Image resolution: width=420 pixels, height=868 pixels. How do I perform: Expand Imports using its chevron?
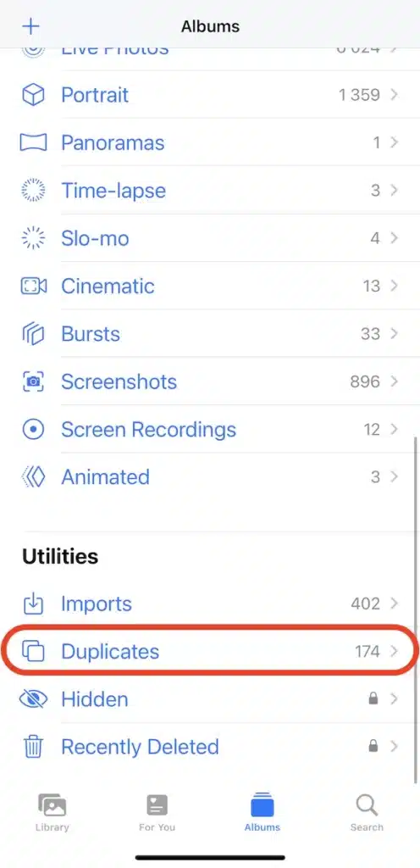[x=394, y=604]
